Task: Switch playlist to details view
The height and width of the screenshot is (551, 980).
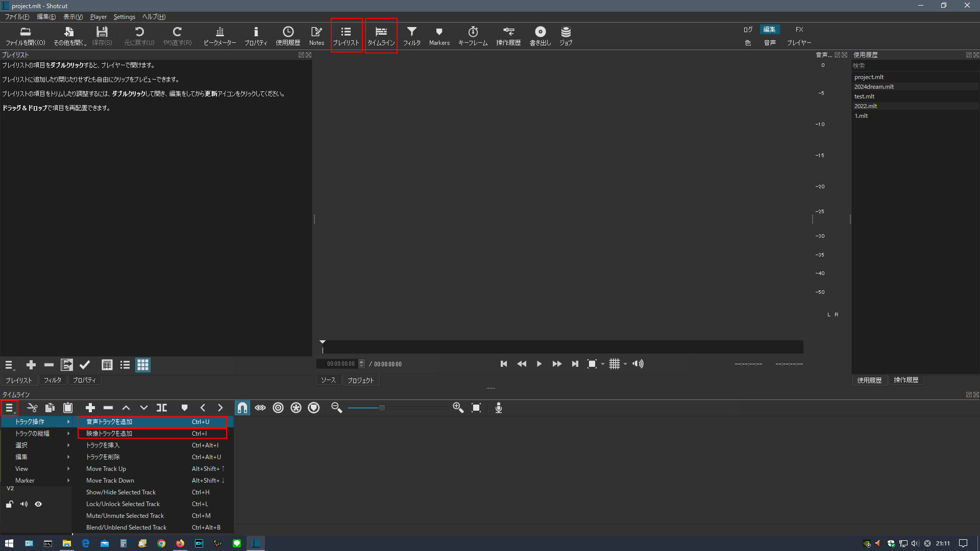Action: 107,365
